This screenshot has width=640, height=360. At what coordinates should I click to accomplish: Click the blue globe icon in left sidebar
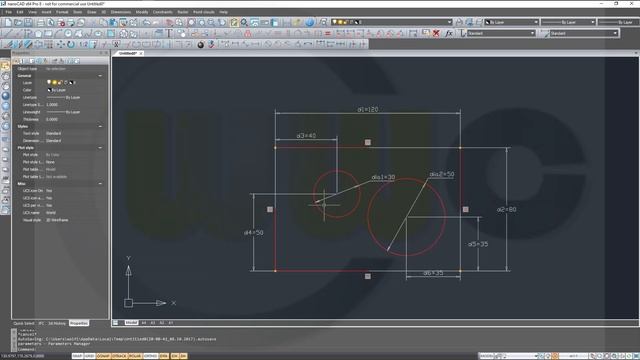pos(6,96)
